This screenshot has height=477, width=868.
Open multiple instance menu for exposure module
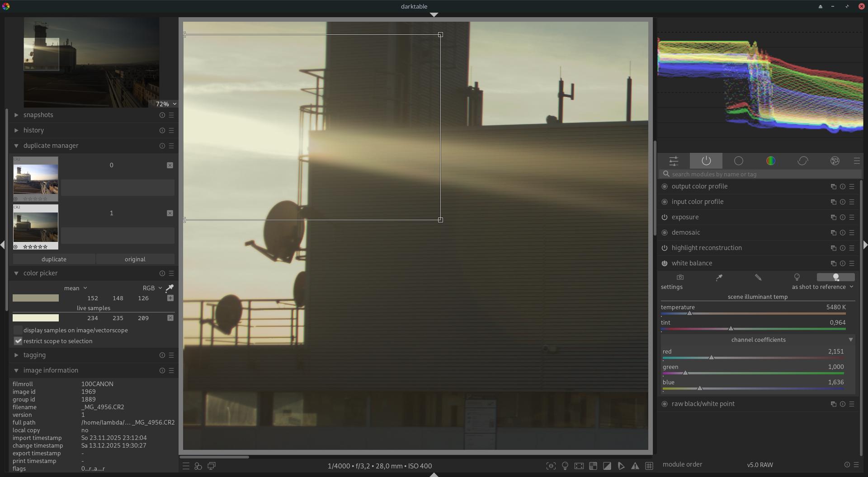point(833,217)
